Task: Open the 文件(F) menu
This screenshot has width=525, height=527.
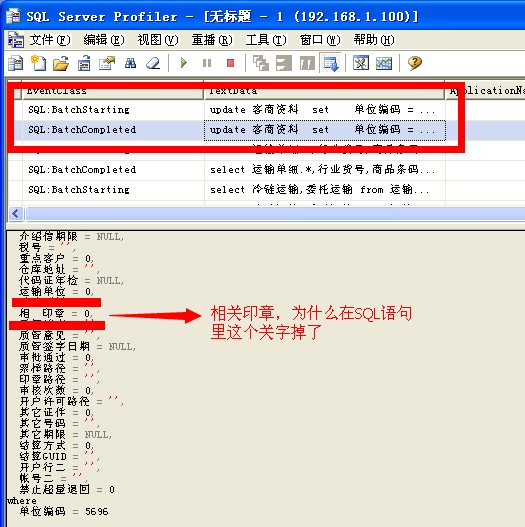Action: pyautogui.click(x=49, y=40)
